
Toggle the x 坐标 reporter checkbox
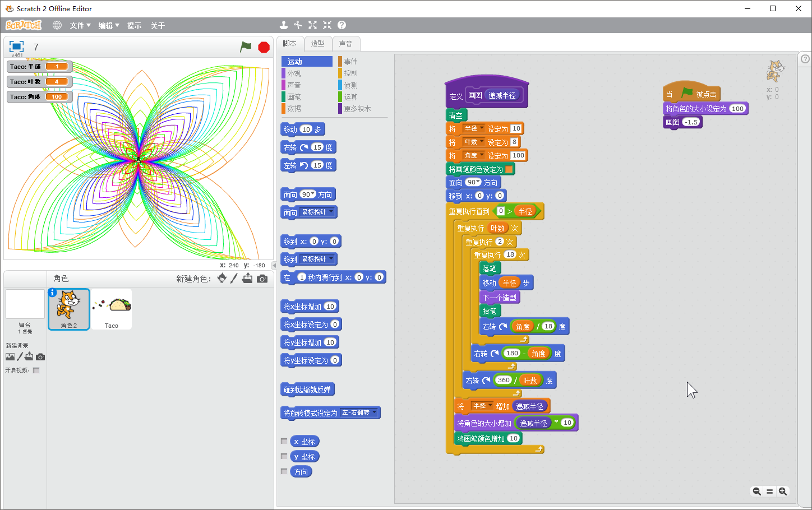tap(284, 442)
